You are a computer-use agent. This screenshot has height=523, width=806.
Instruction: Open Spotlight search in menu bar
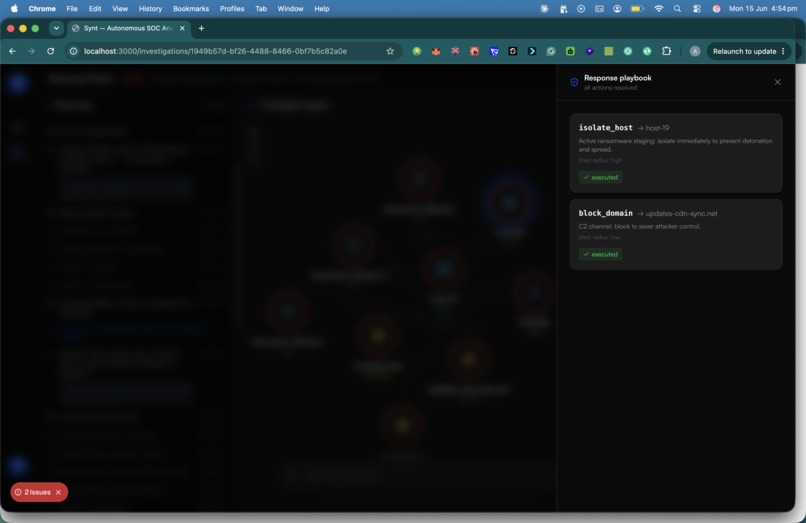click(677, 9)
